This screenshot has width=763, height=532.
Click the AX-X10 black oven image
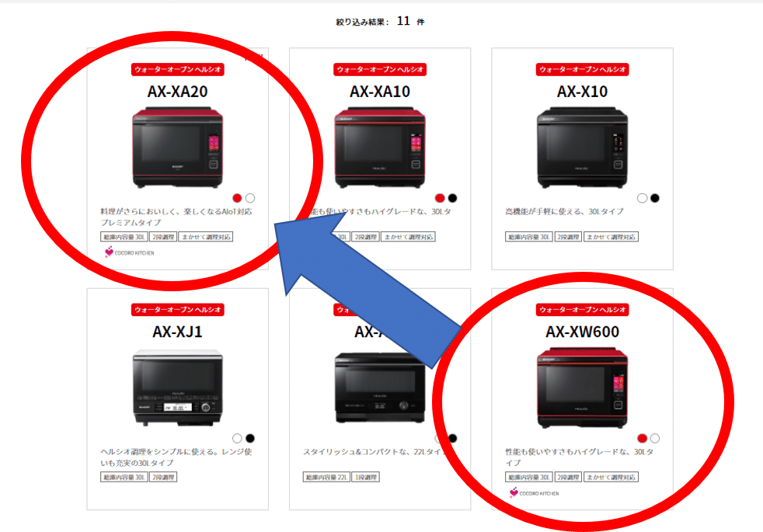point(583,148)
